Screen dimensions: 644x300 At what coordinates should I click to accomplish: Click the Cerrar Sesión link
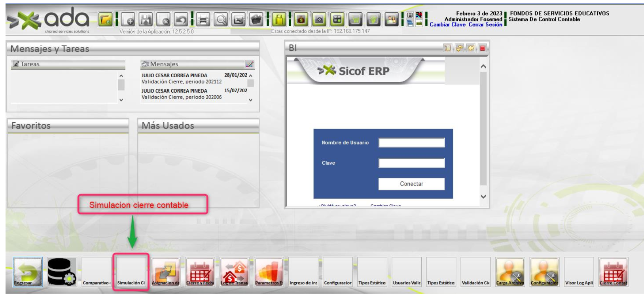pyautogui.click(x=485, y=25)
